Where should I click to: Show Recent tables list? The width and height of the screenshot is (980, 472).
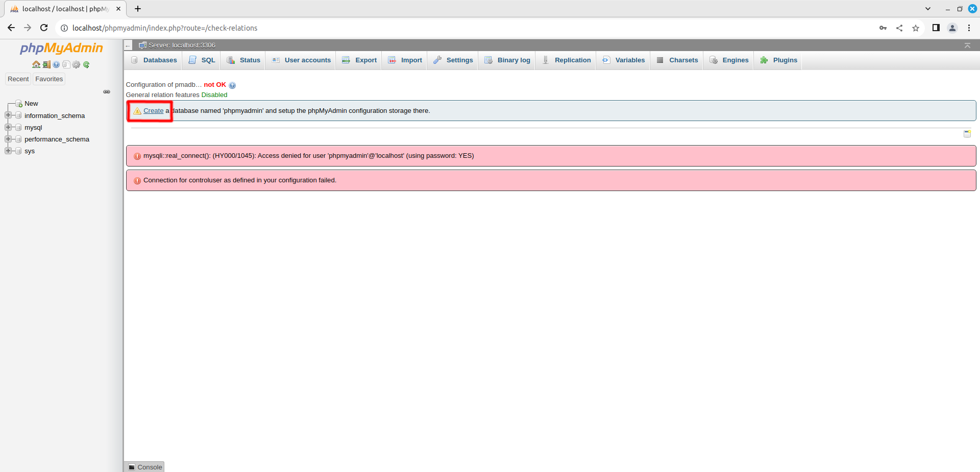click(18, 79)
